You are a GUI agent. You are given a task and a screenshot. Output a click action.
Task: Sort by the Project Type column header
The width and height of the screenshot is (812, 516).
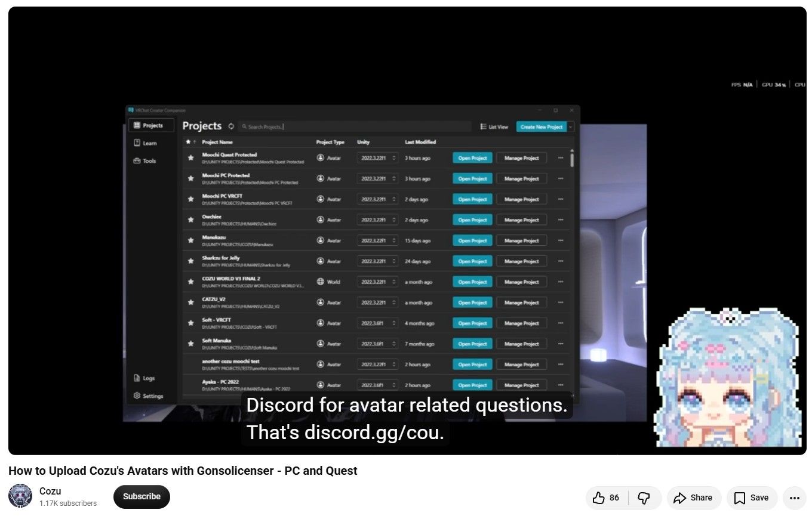(330, 142)
